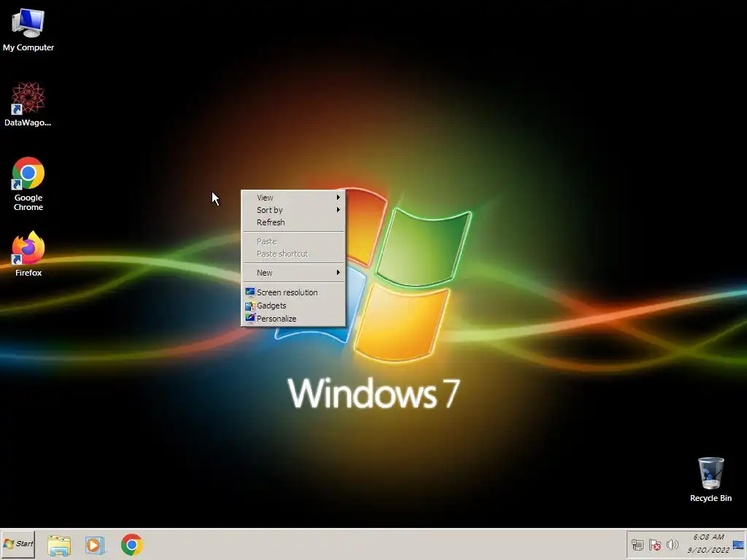Open Chrome from the taskbar
The image size is (747, 560).
coord(132,545)
